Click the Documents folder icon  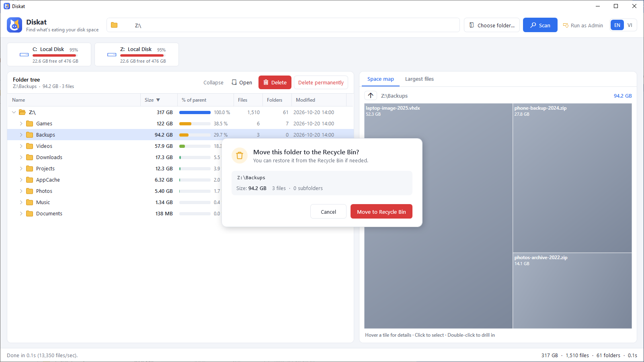tap(30, 213)
